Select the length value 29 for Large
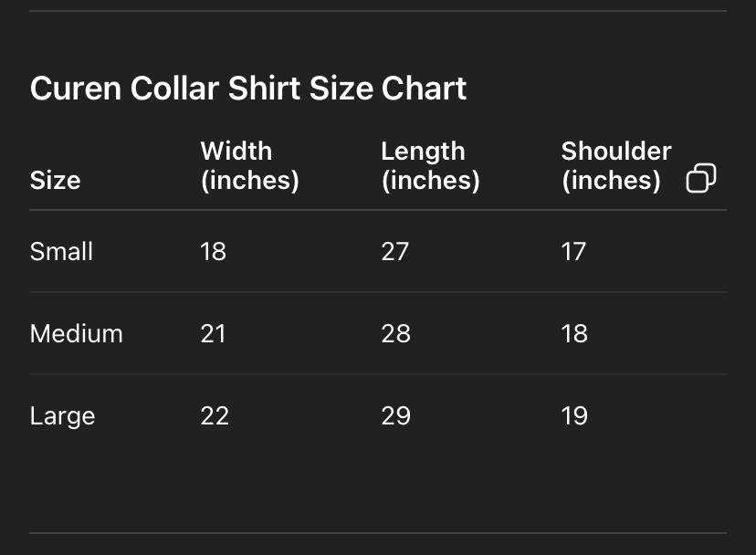Screen dimensions: 756x555 (396, 415)
